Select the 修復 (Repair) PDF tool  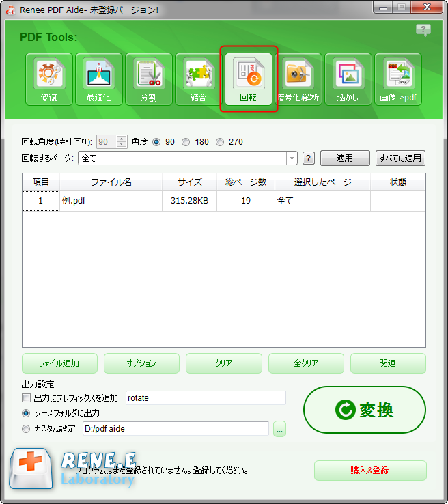tap(49, 79)
